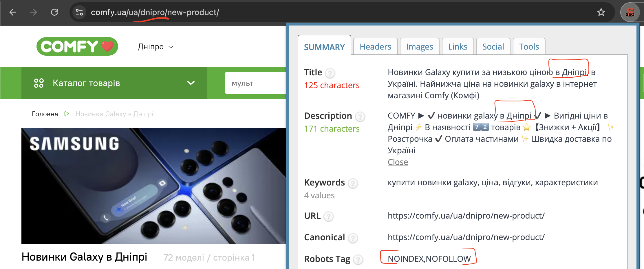Click the page URL value in SEO panel

pyautogui.click(x=466, y=216)
